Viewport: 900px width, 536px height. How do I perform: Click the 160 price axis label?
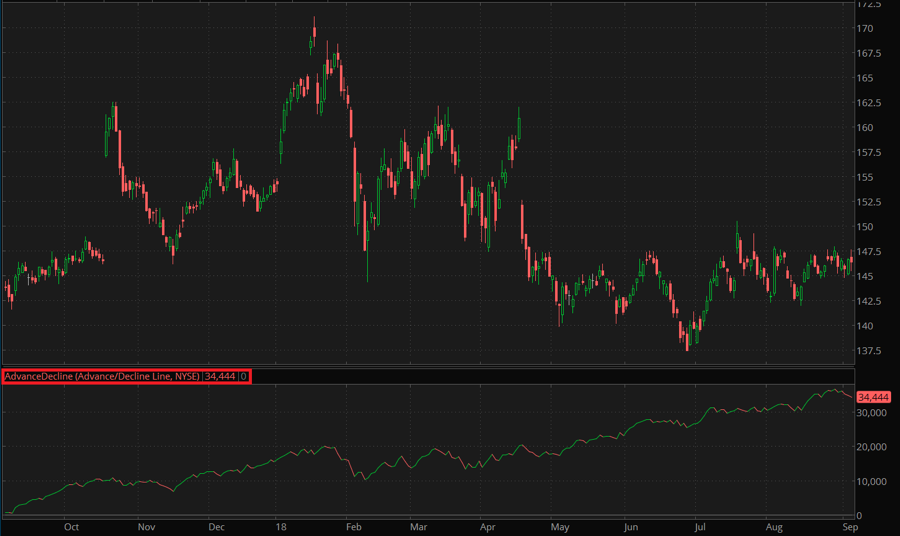point(866,127)
